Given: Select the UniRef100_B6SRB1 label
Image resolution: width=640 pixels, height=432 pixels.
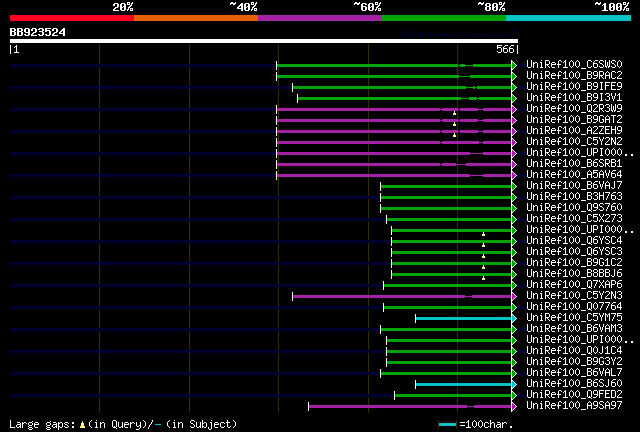Looking at the screenshot, I should coord(574,164).
